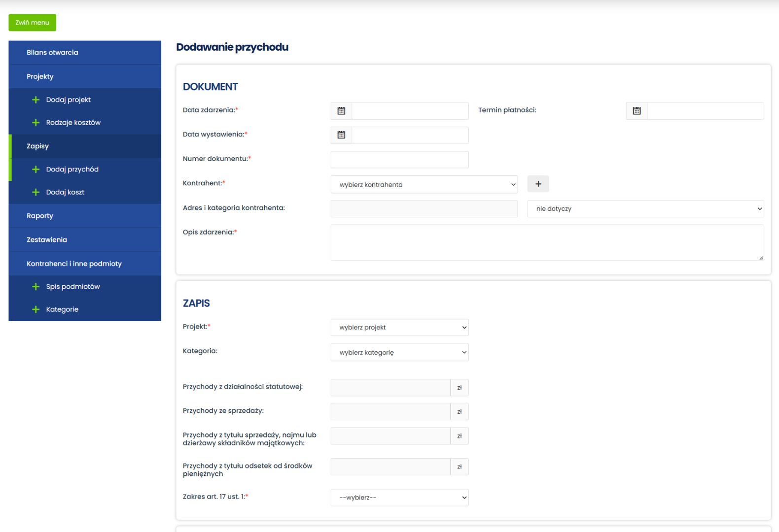Viewport: 779px width, 532px height.
Task: Click plus icon beside Dodaj koszt
Action: 35,192
